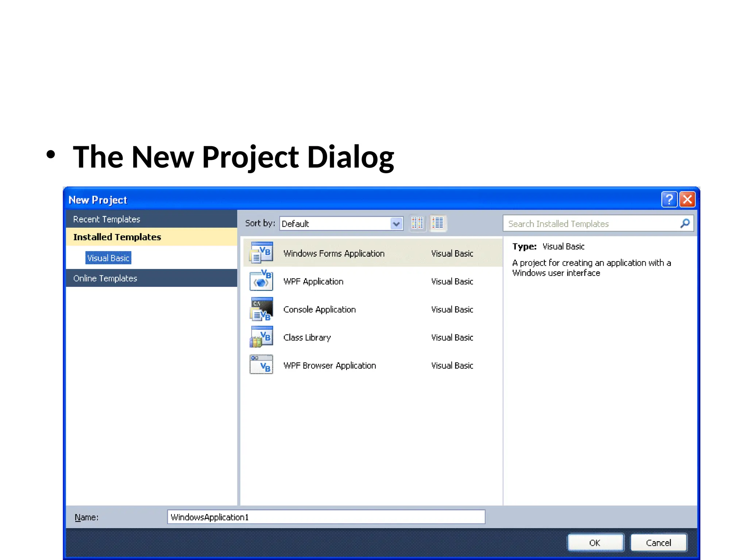The width and height of the screenshot is (747, 560).
Task: Switch to small icons view
Action: (x=417, y=223)
